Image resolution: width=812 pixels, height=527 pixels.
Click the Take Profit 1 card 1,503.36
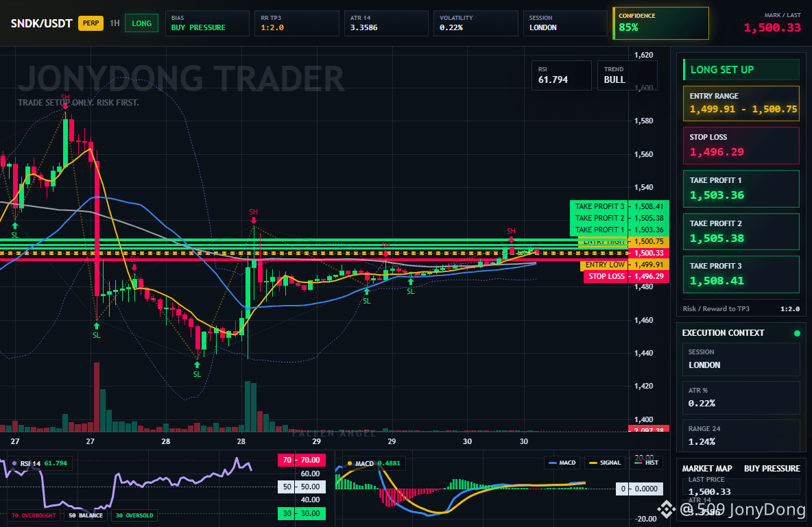[741, 189]
